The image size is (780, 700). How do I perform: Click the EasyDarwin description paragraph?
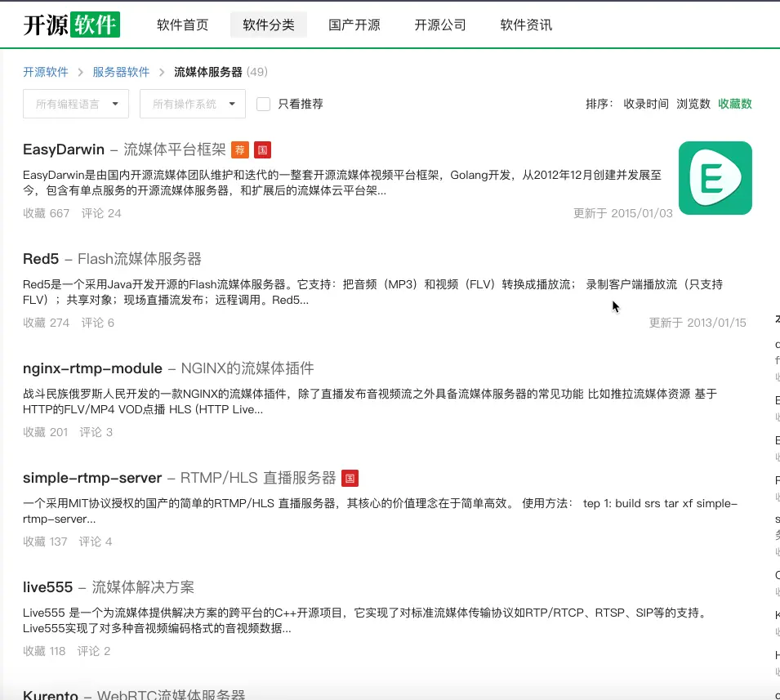point(342,183)
